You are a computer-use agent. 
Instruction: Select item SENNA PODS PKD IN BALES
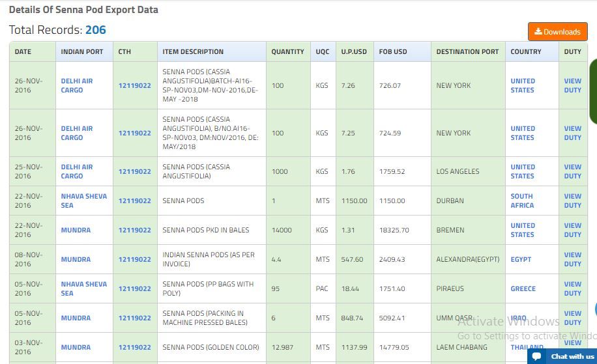point(205,230)
